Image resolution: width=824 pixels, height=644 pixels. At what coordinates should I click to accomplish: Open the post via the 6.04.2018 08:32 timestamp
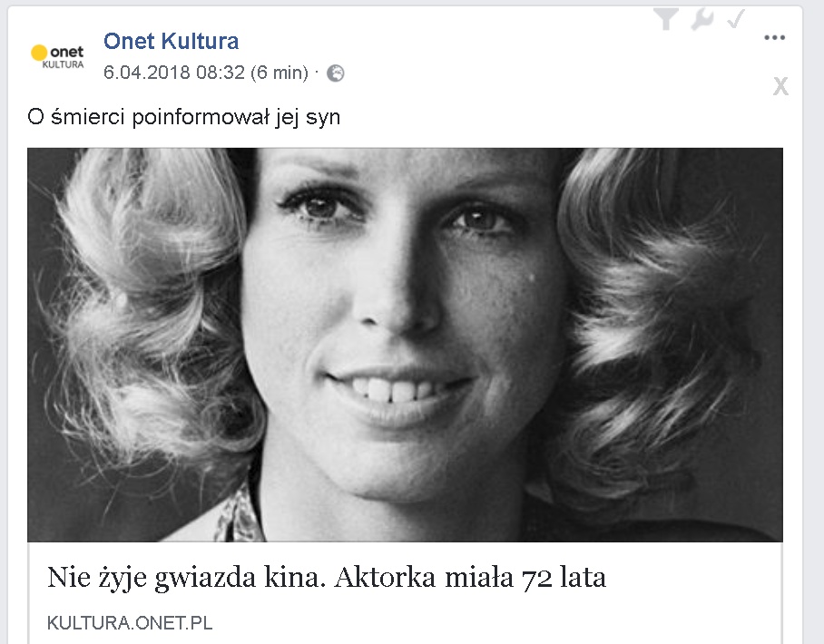coord(174,72)
